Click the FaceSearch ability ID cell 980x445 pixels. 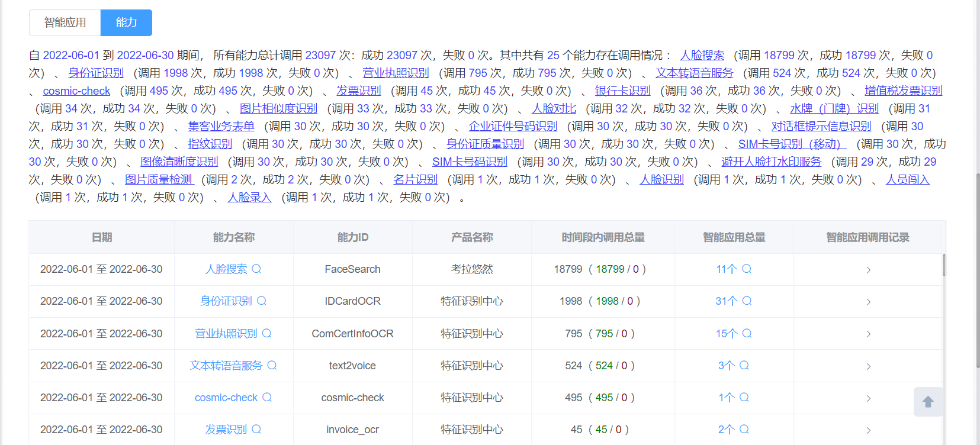point(352,269)
